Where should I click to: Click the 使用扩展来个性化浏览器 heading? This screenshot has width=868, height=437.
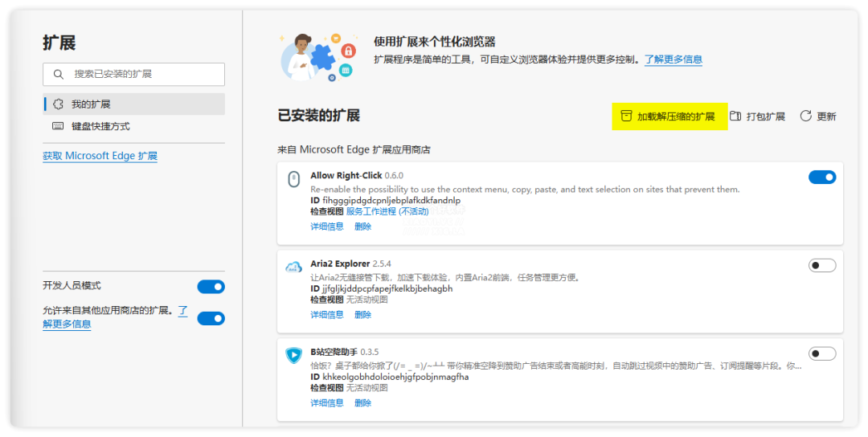click(x=435, y=42)
